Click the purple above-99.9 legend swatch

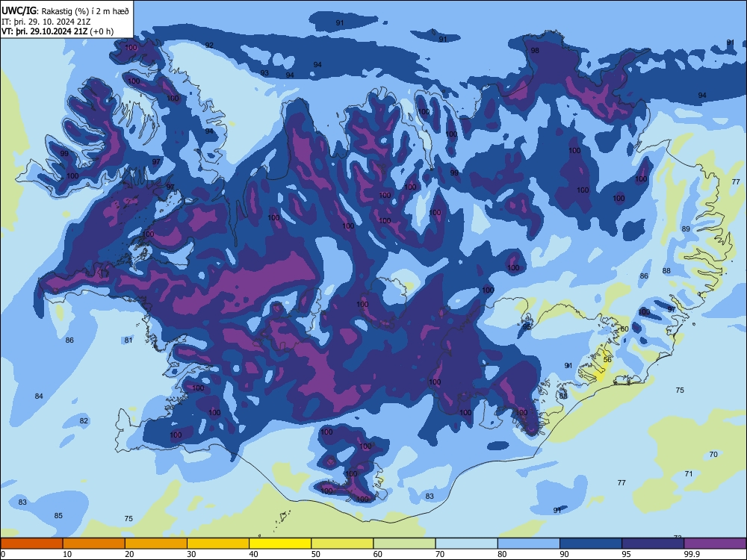[x=715, y=544]
